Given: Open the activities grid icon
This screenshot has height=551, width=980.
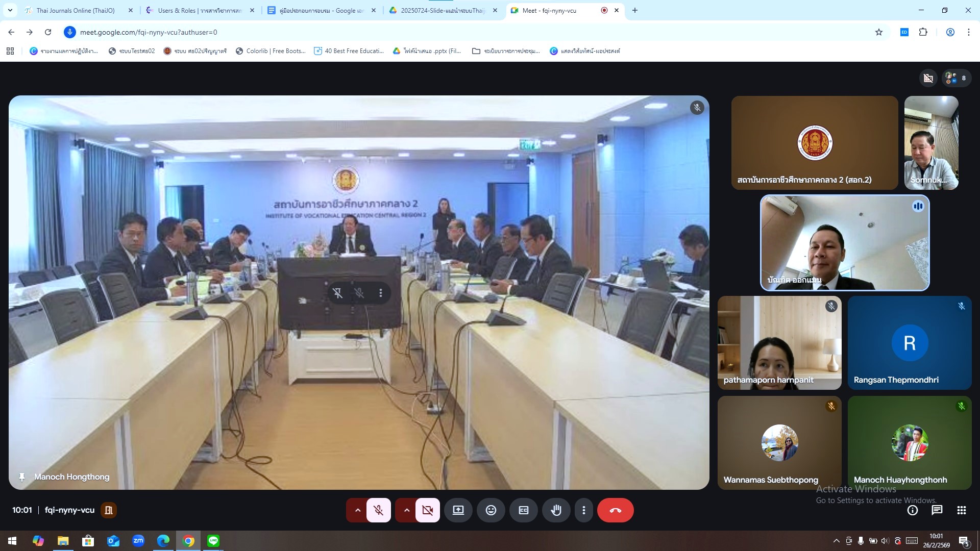Looking at the screenshot, I should coord(961,510).
